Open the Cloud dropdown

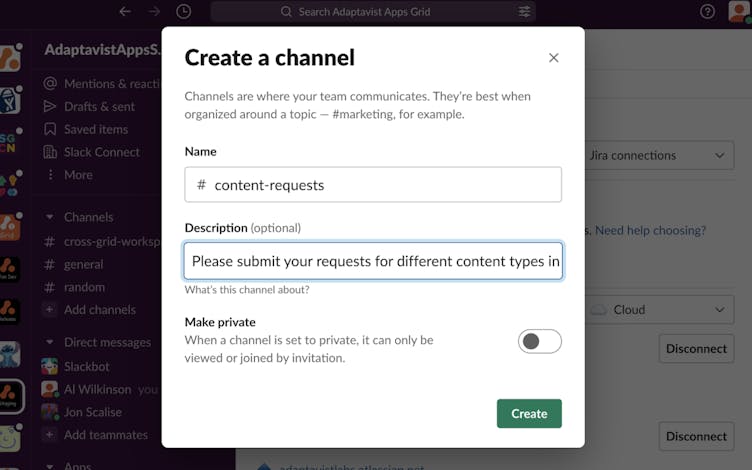click(x=659, y=310)
